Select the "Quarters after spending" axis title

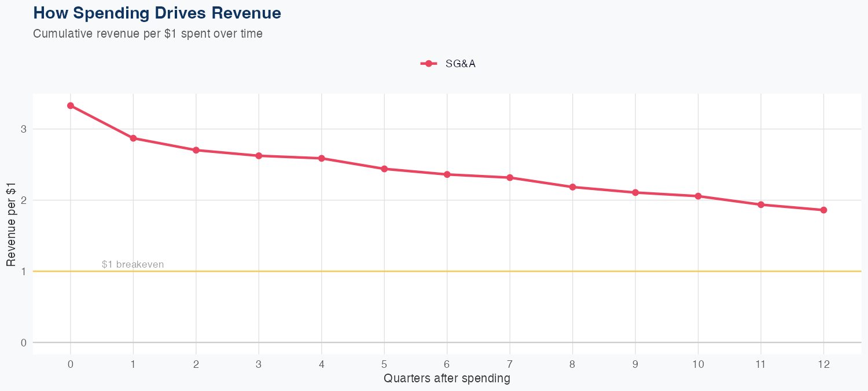447,379
